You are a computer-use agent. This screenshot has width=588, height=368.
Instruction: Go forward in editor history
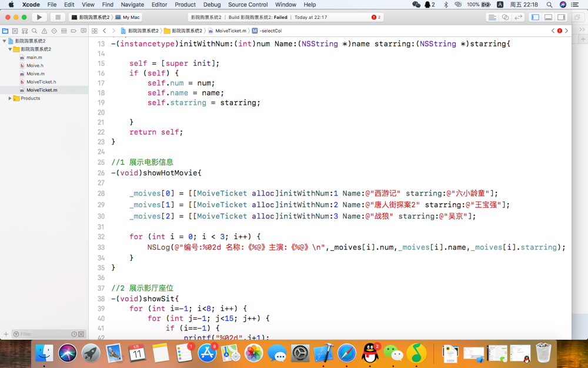coord(113,31)
